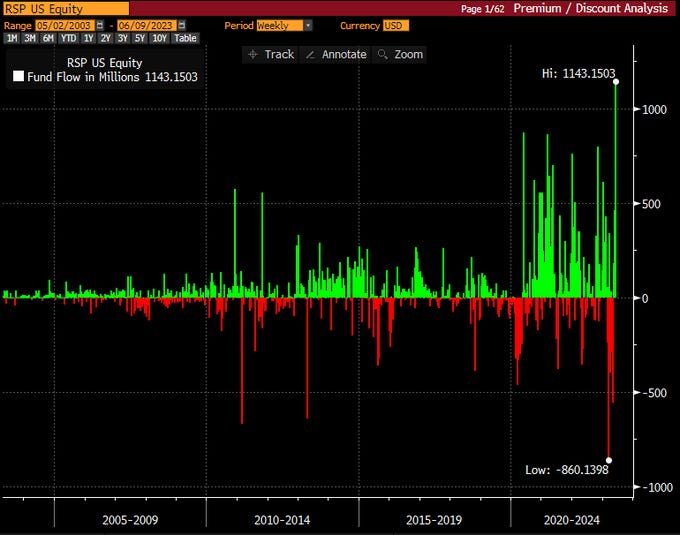This screenshot has height=535, width=680.
Task: Select the 3M range tab
Action: tap(29, 38)
